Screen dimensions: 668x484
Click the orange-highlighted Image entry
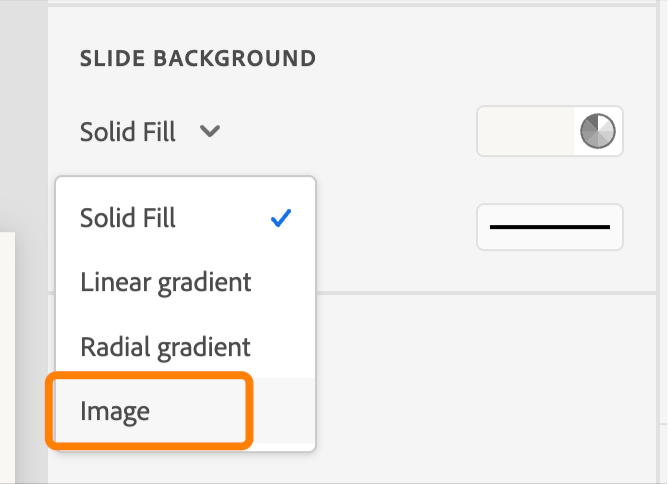tap(148, 409)
